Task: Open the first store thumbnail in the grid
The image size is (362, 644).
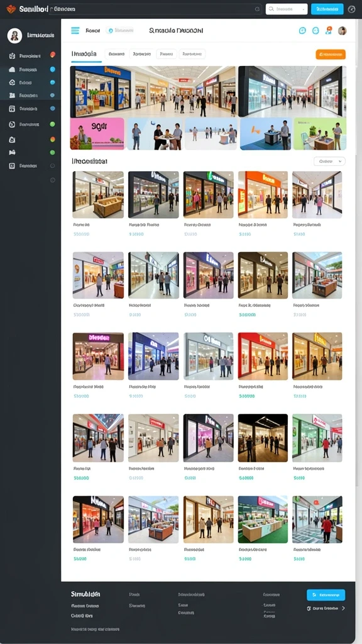Action: point(98,195)
